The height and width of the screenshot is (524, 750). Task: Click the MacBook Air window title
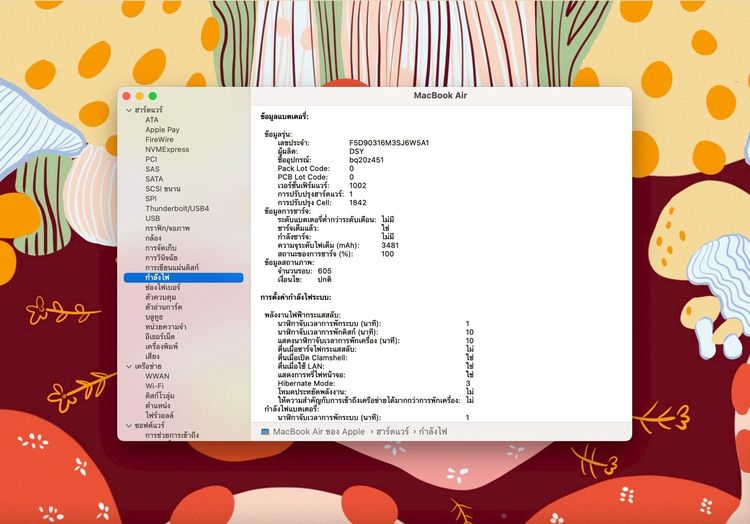tap(440, 95)
